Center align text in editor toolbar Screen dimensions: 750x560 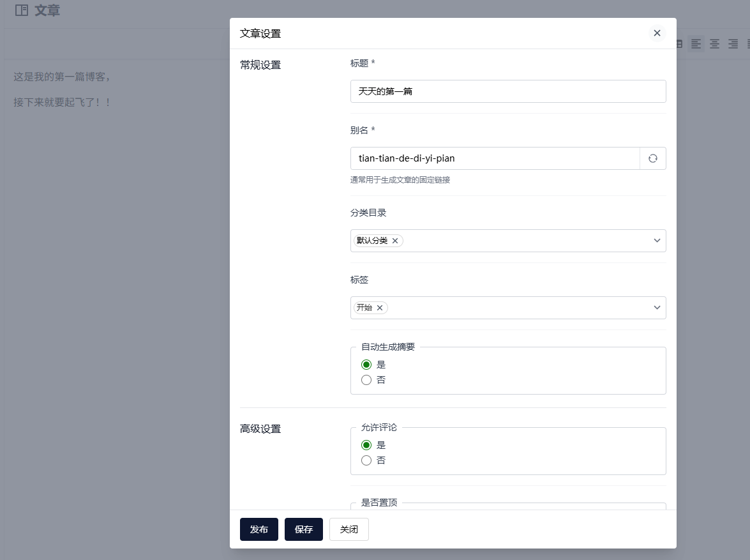coord(715,44)
